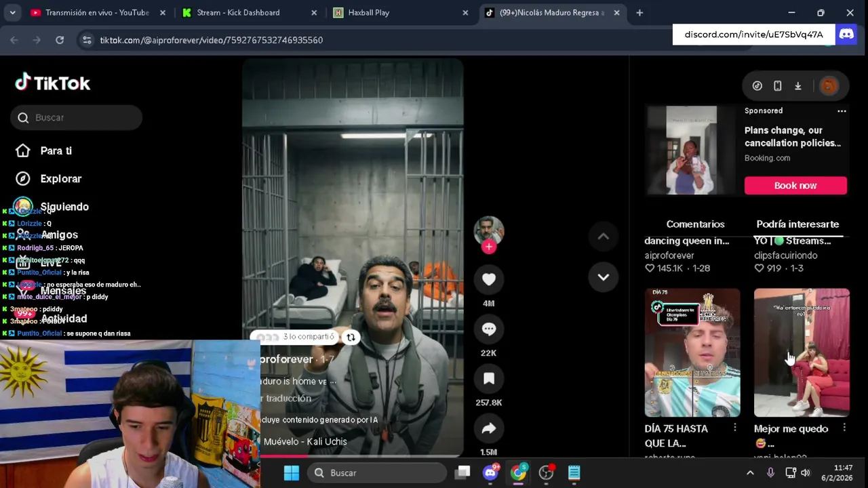The height and width of the screenshot is (488, 868).
Task: Open three-dot menu on Mejor me quedo video
Action: coord(844,428)
